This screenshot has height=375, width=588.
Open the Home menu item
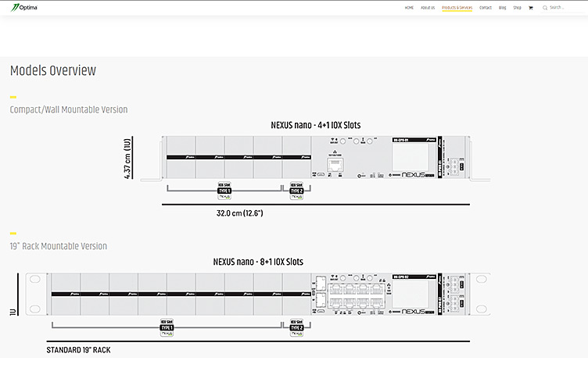(x=409, y=8)
